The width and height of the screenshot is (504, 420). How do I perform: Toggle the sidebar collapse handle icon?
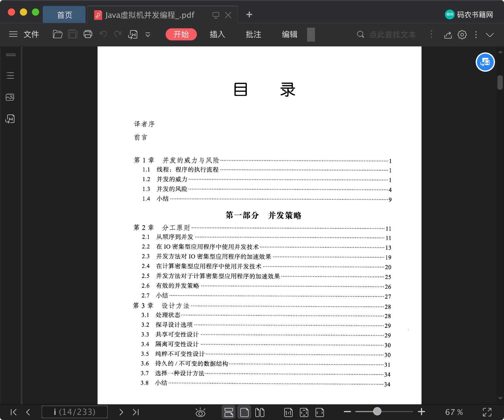pos(11,55)
